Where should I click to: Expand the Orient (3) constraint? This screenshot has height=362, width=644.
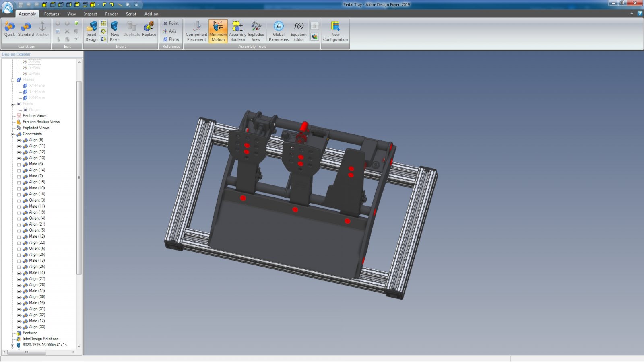tap(19, 201)
